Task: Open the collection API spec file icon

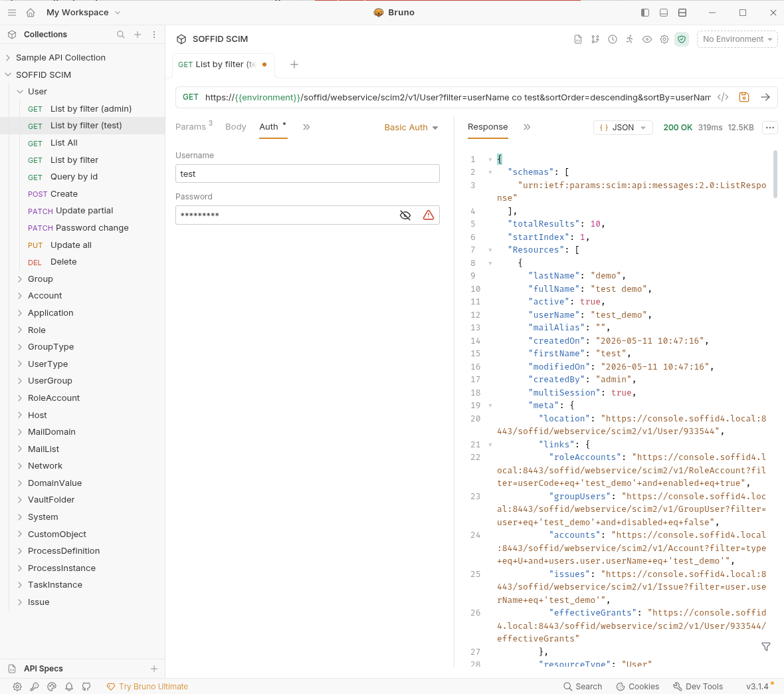Action: click(x=578, y=39)
